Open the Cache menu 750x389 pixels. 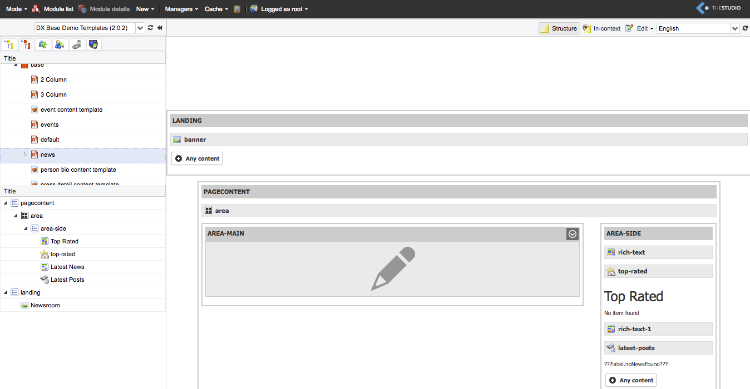[216, 9]
